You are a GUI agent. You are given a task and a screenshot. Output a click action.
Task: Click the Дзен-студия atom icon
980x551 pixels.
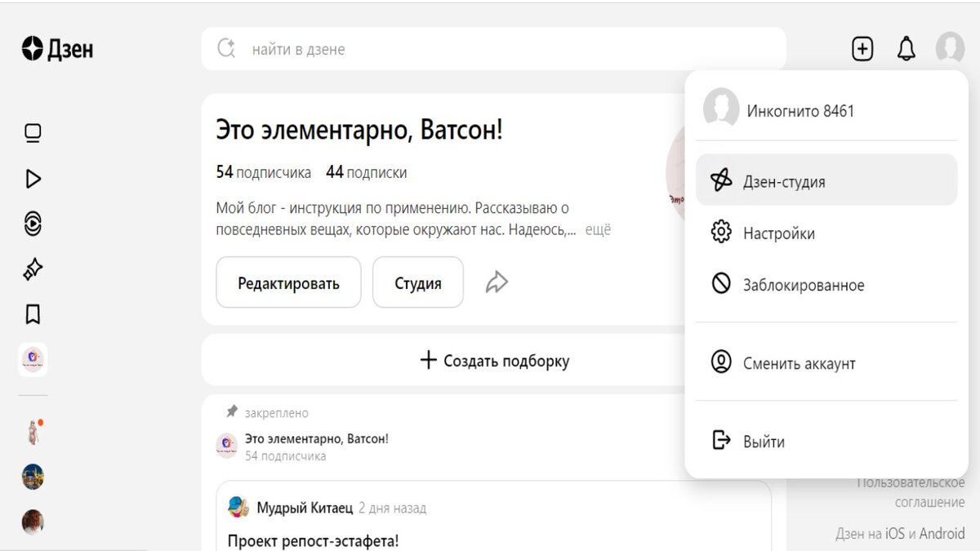[721, 180]
